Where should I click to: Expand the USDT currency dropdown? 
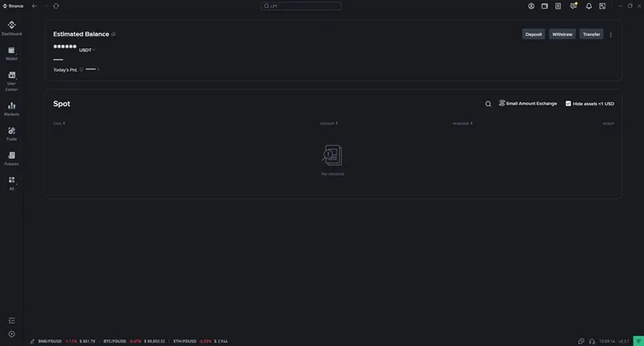pyautogui.click(x=87, y=50)
